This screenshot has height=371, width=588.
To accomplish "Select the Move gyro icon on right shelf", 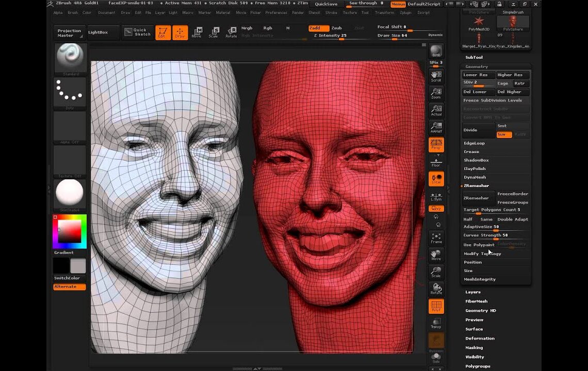I will (x=436, y=256).
